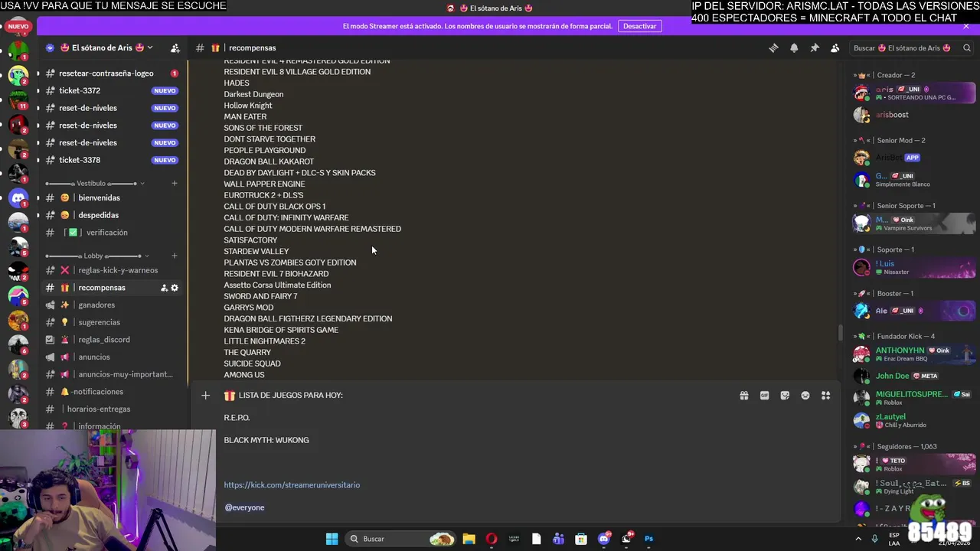Open Photoshop from taskbar

point(648,539)
